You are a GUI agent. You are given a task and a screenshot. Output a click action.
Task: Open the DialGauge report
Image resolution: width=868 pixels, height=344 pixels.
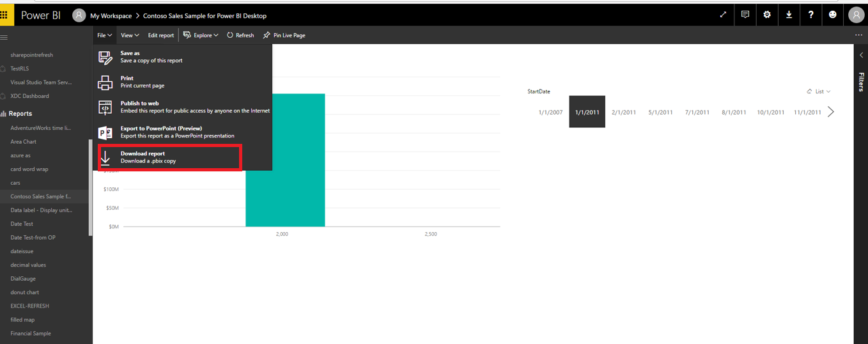pyautogui.click(x=23, y=278)
